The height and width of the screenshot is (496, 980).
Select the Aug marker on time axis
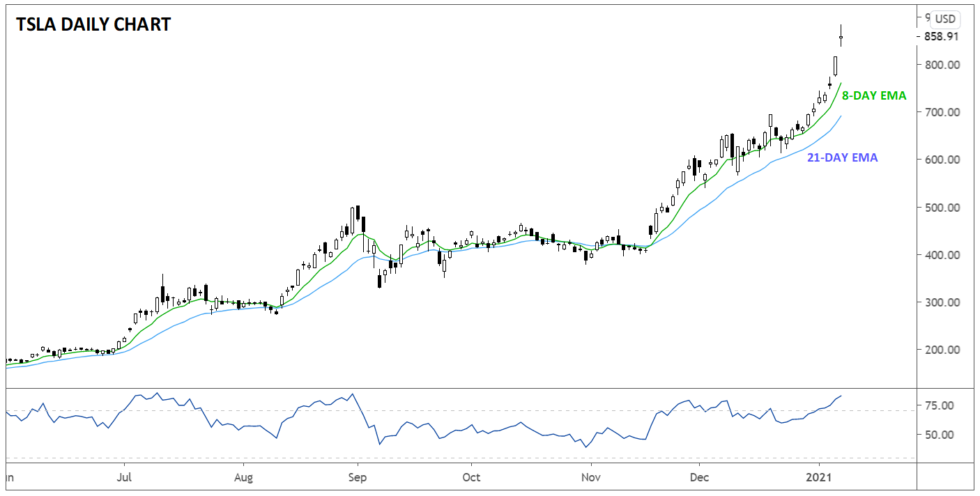pos(243,478)
